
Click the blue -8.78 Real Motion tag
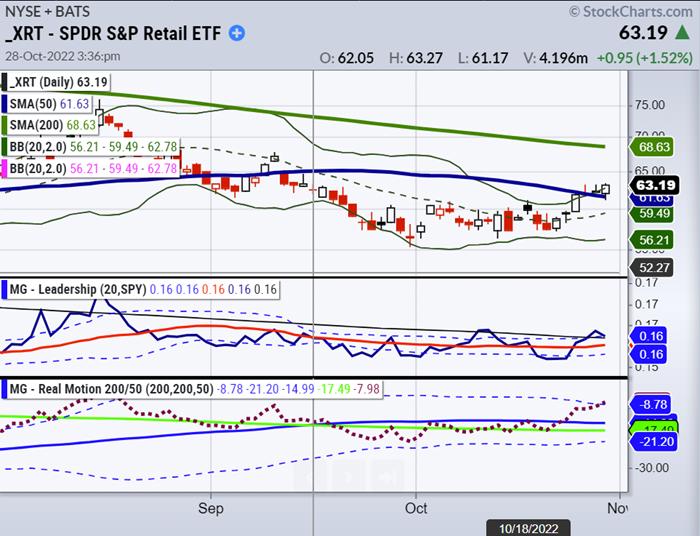(654, 405)
